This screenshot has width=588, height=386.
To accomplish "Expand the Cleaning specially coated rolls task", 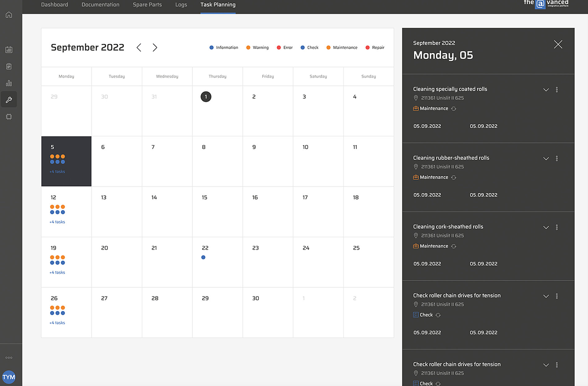I will click(546, 89).
